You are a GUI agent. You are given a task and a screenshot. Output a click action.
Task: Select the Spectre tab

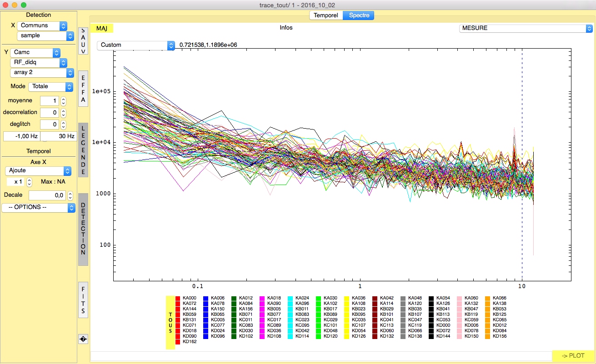tap(359, 15)
